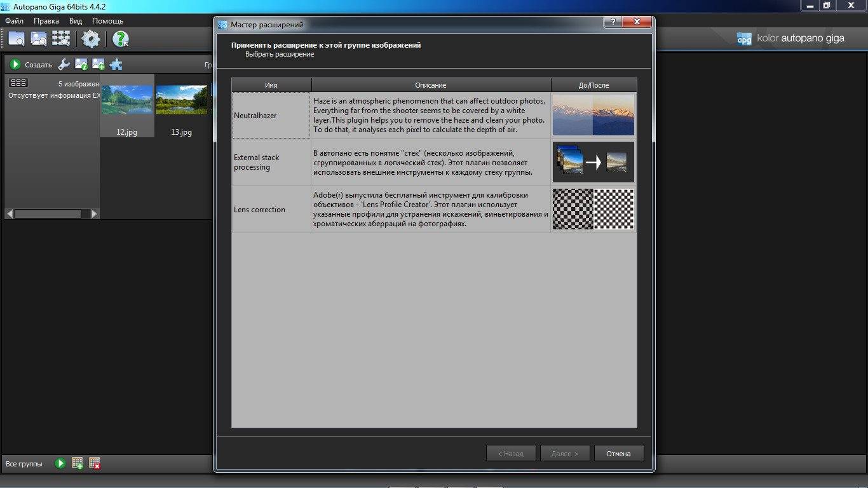
Task: Click the Описание column header
Action: coord(431,85)
